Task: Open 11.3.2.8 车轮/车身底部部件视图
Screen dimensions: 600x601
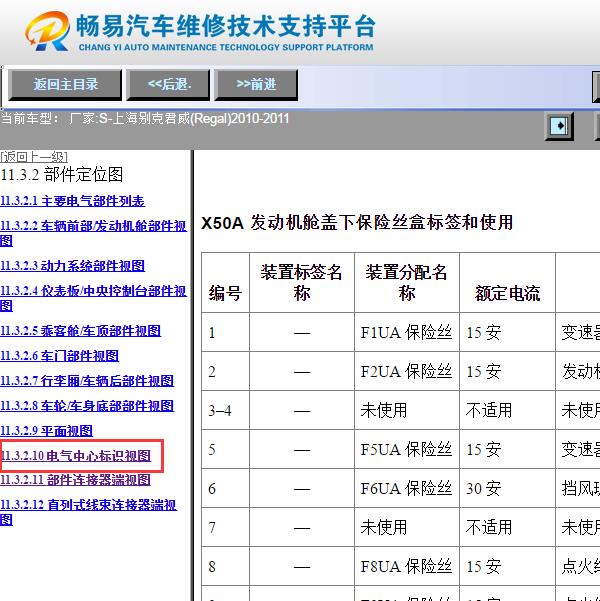Action: [x=87, y=406]
